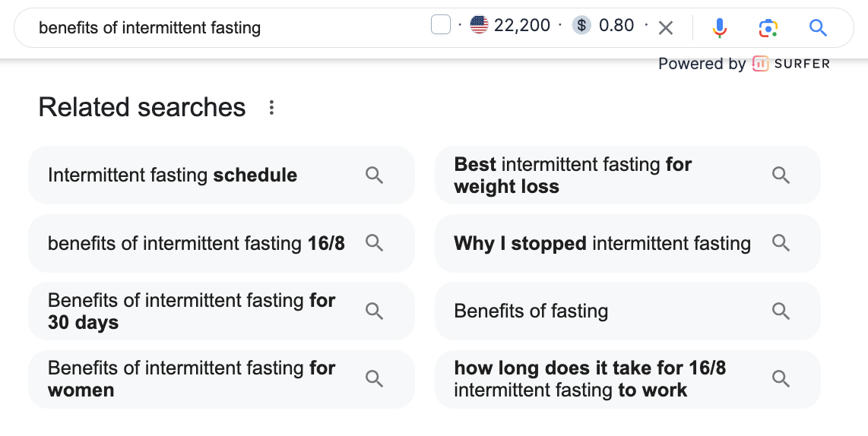Search Intermittent fasting schedule
This screenshot has width=868, height=436.
coord(173,175)
